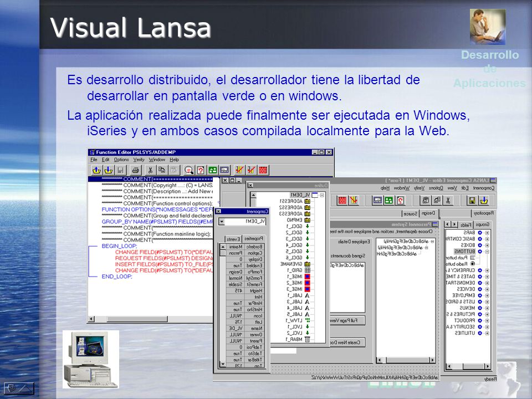Expand the UTILITIES group in repository tree
532x399 pixels.
coord(487,333)
